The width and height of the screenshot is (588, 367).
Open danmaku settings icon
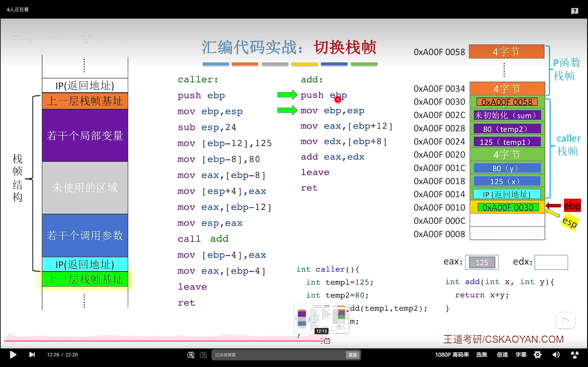point(203,355)
